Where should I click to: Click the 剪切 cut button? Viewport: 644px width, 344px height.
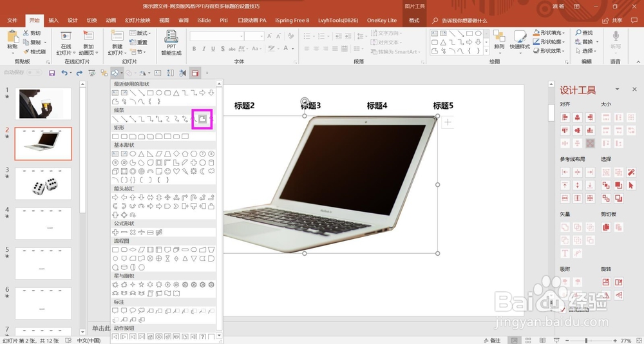tap(32, 33)
